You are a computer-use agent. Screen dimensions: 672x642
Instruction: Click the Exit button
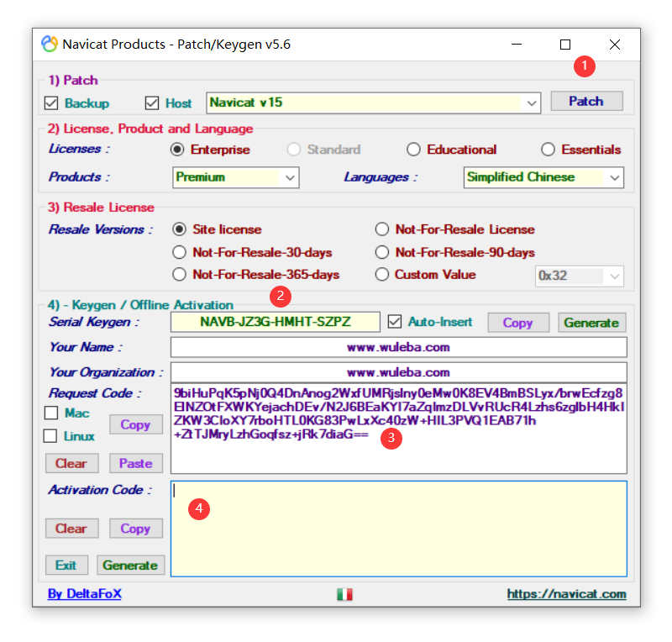[66, 566]
